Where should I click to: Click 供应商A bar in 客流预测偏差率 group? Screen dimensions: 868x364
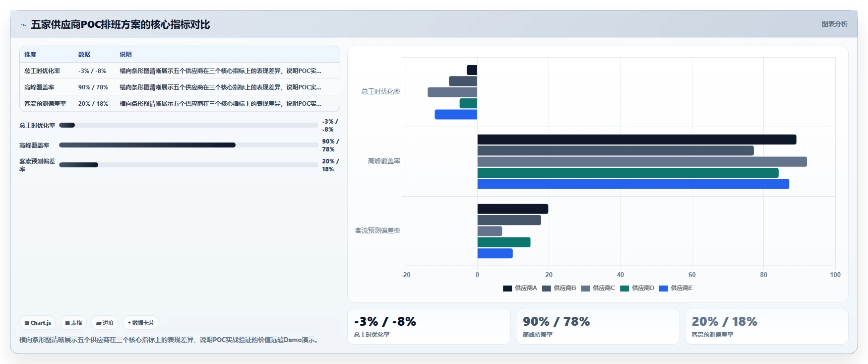513,209
